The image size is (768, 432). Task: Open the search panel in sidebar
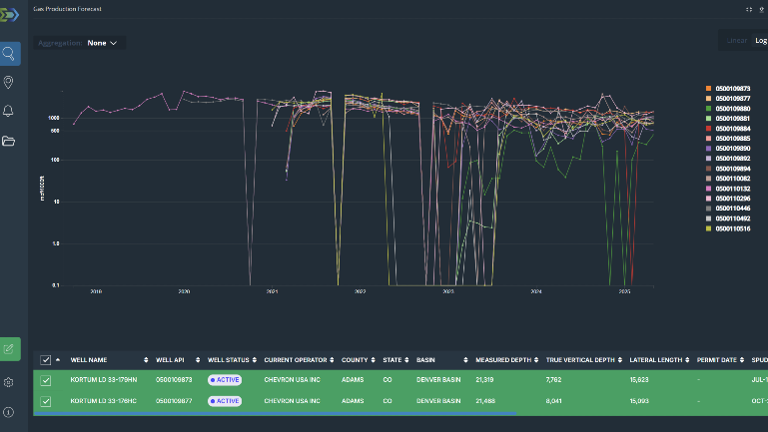click(x=10, y=54)
